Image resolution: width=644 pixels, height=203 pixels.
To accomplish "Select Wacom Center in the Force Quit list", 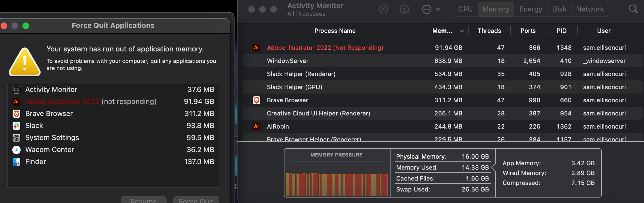I will click(x=113, y=150).
